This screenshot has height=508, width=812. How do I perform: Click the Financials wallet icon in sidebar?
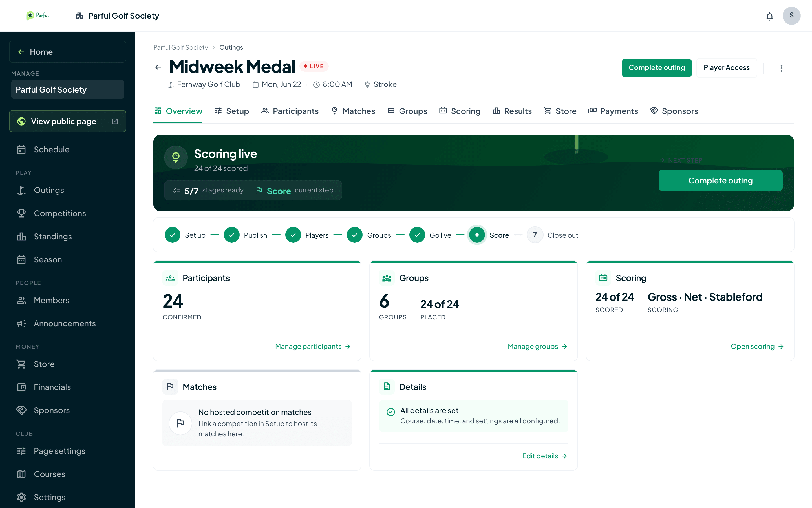(21, 387)
